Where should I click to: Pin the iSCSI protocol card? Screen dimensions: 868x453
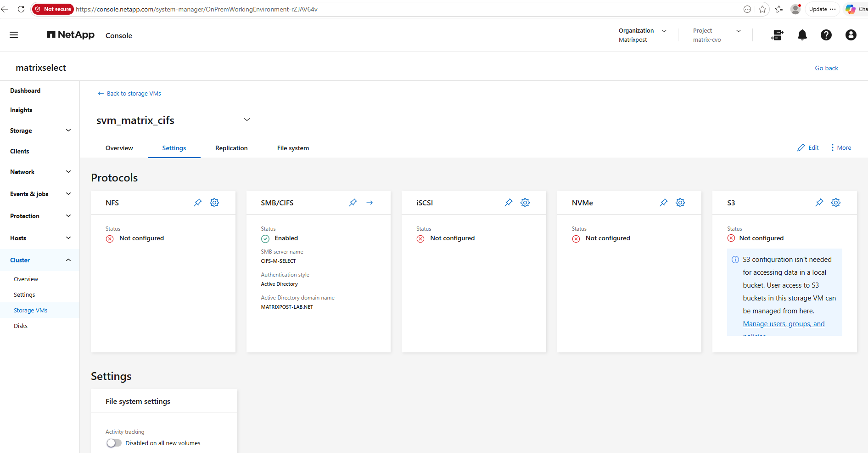pyautogui.click(x=509, y=203)
